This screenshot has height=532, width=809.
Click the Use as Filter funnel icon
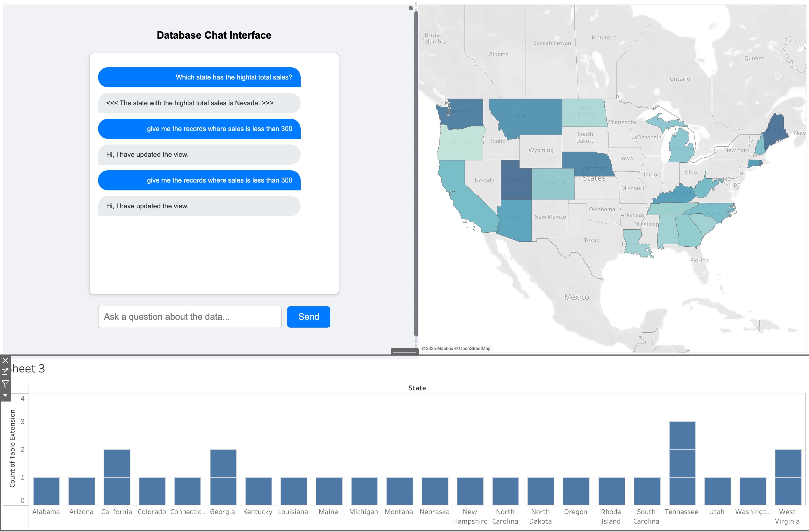5,384
